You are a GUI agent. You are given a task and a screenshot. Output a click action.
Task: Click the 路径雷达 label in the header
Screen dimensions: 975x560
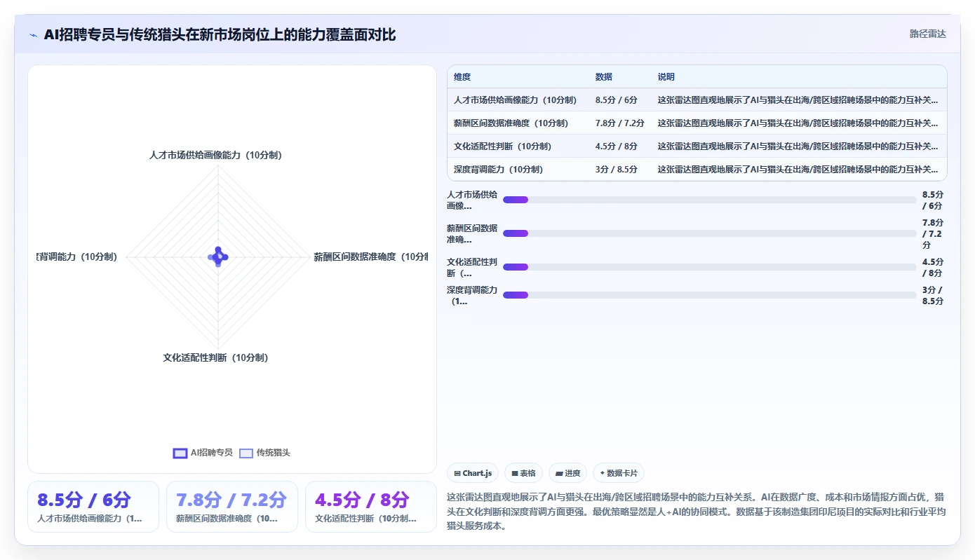(x=927, y=34)
